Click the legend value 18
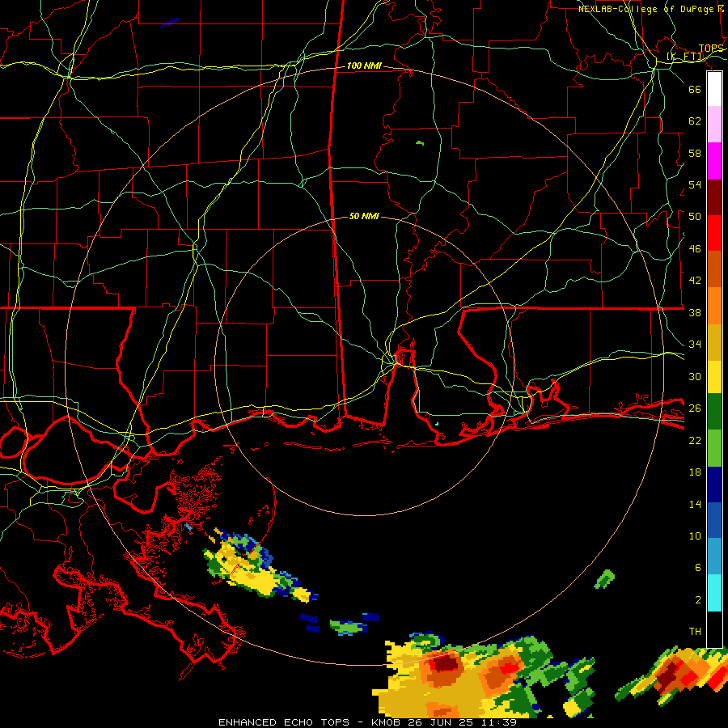 695,472
